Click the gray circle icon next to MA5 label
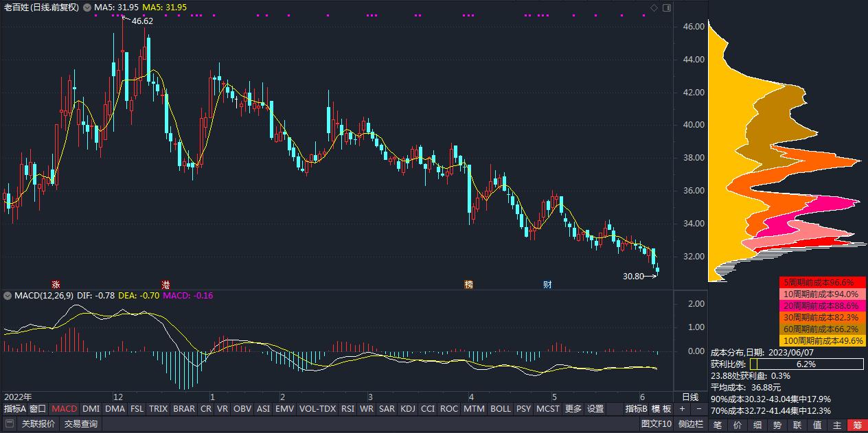Viewport: 868px width, 433px height. coord(87,8)
